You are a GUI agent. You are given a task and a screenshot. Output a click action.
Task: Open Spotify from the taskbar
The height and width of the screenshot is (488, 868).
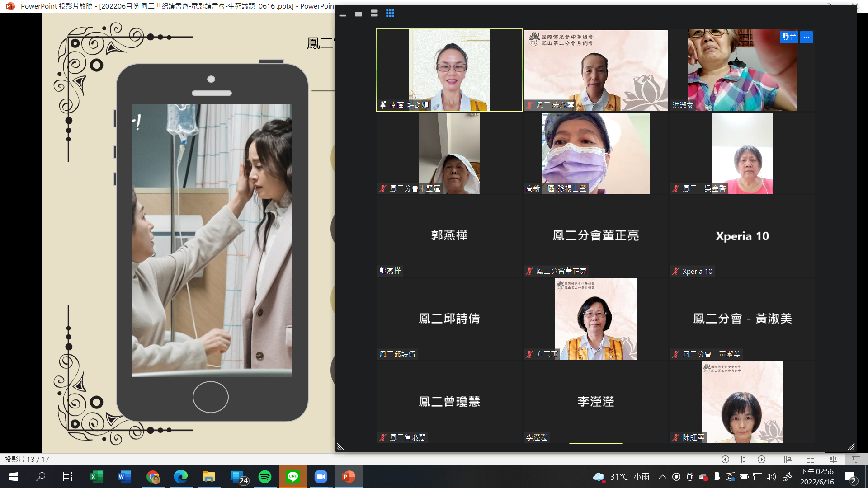point(265,477)
